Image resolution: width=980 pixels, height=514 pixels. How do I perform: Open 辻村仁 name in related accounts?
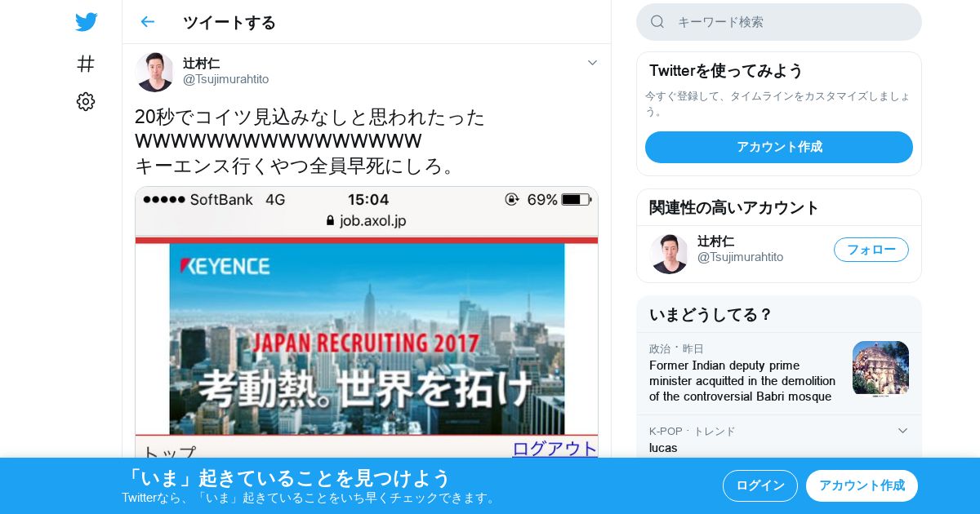tap(715, 241)
